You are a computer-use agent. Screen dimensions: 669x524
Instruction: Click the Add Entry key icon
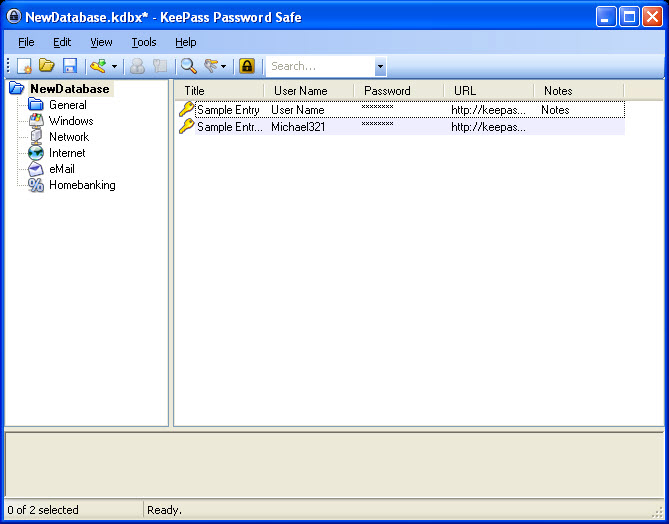point(98,66)
